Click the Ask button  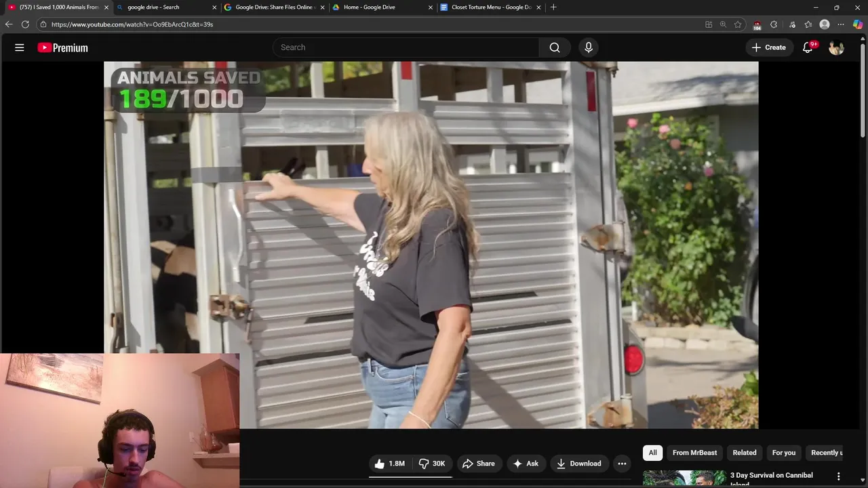(x=526, y=464)
